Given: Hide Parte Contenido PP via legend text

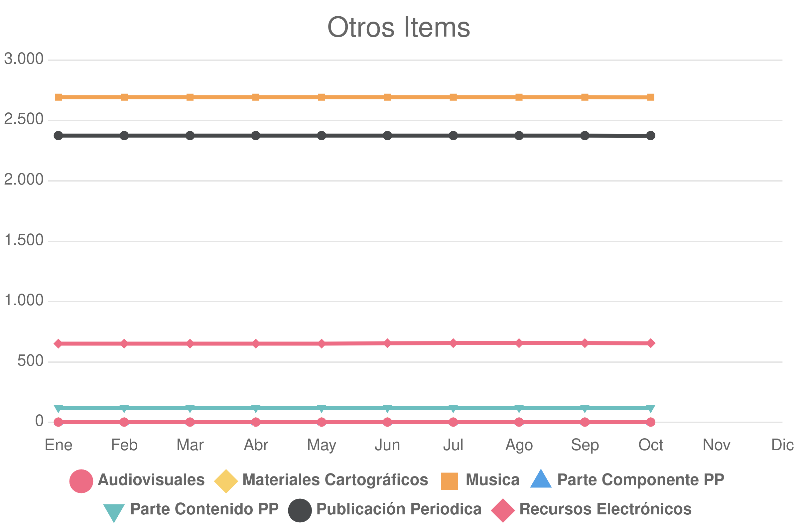Looking at the screenshot, I should click(204, 509).
